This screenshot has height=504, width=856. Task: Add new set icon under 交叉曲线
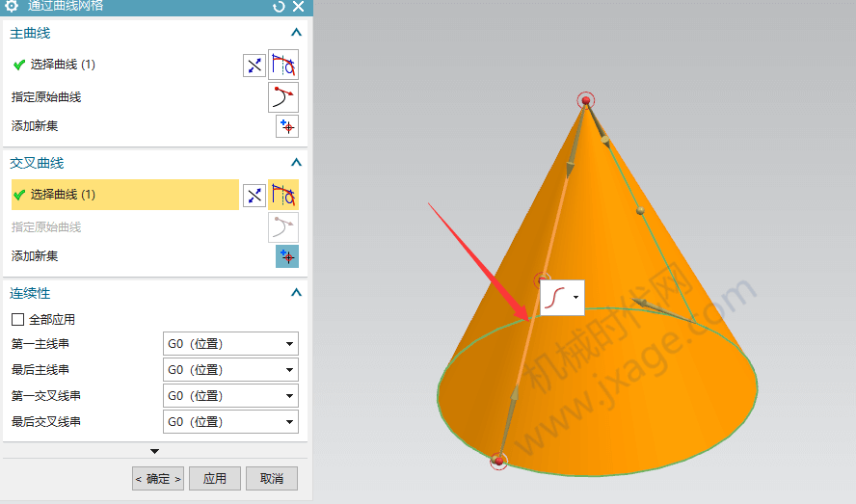click(287, 256)
